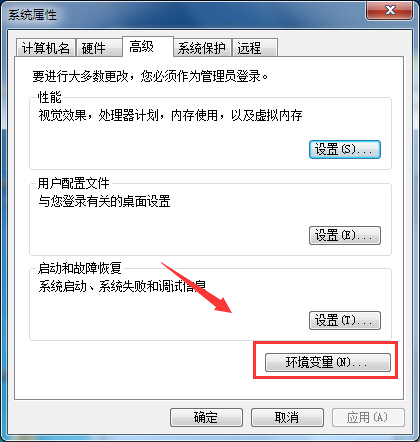Click the 启动和故障恢复 group label

pos(80,268)
